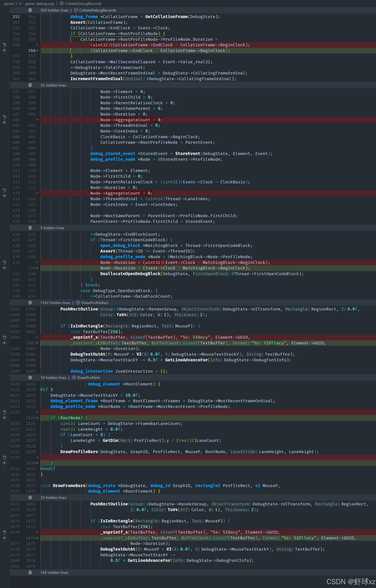This screenshot has width=376, height=588.
Task: Show the 5 hidden lines
Action: coord(30,228)
